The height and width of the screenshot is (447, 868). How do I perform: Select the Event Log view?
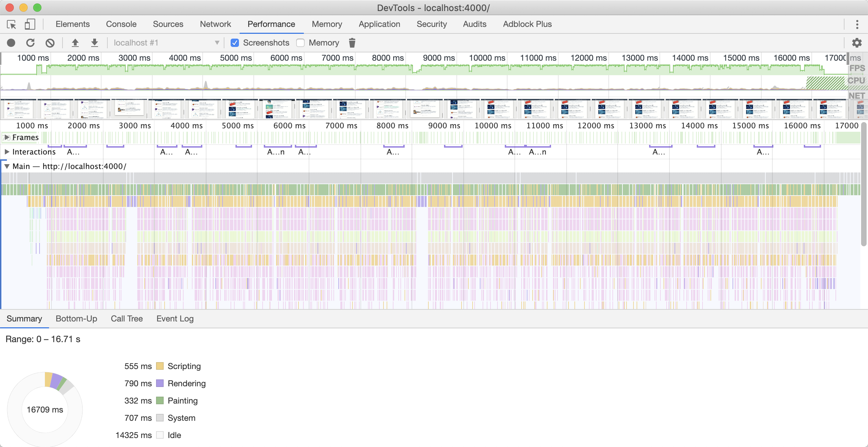pyautogui.click(x=175, y=319)
